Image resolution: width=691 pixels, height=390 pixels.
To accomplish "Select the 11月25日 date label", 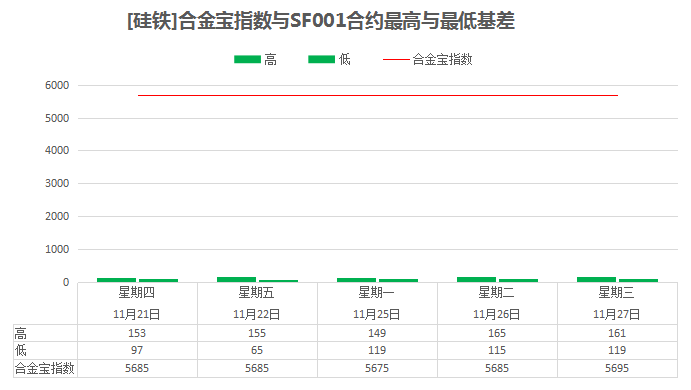I will click(376, 314).
